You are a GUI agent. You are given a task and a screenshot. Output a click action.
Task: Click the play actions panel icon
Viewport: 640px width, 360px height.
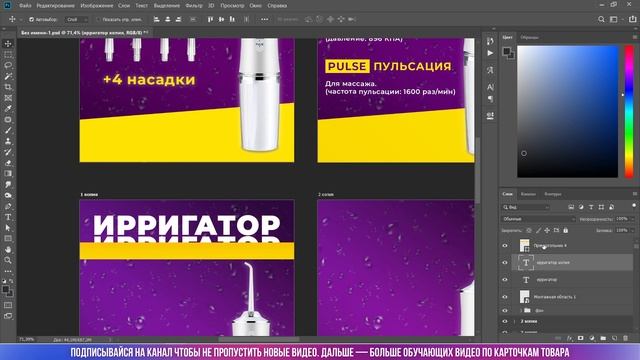pos(490,53)
